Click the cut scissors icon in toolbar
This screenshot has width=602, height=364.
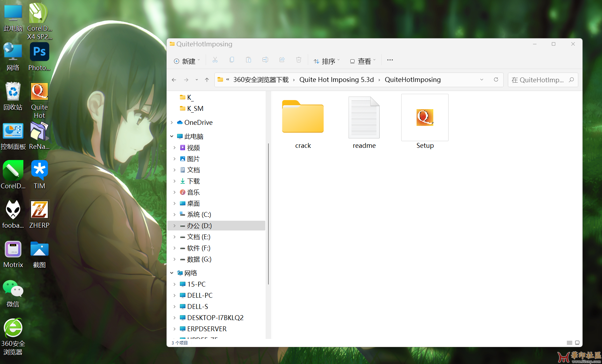[x=215, y=60]
